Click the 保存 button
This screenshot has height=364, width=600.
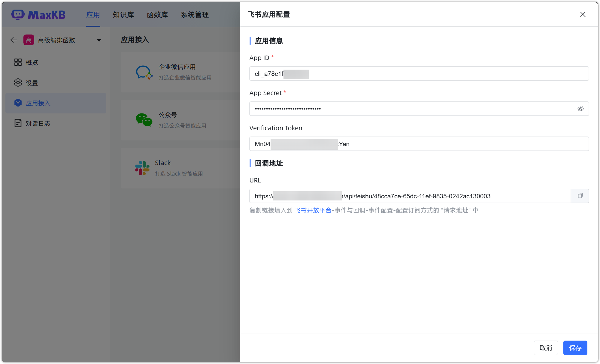click(575, 348)
